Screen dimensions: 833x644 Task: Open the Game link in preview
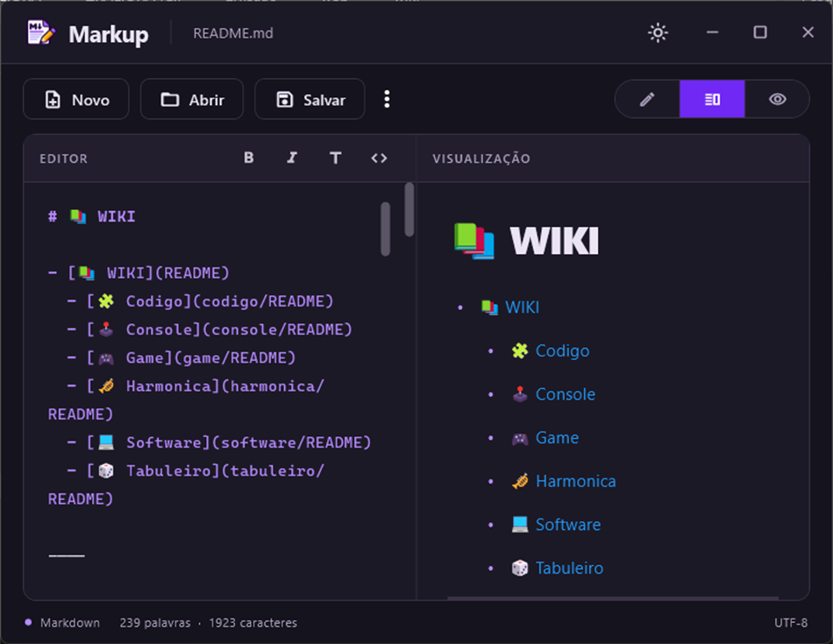click(557, 438)
